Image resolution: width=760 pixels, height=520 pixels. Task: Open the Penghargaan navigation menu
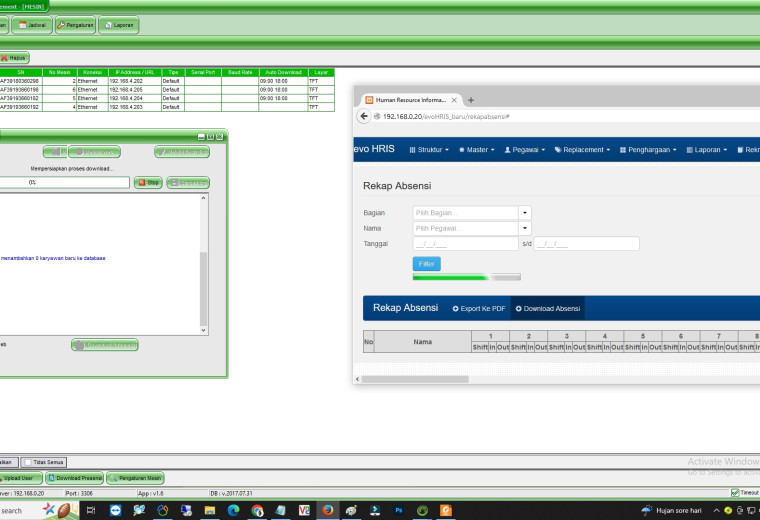click(x=648, y=150)
